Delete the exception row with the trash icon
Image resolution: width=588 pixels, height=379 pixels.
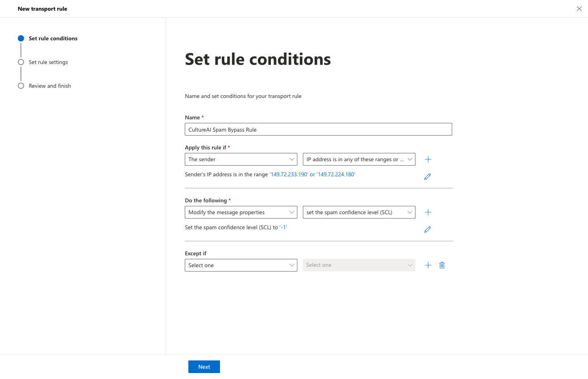pyautogui.click(x=441, y=265)
